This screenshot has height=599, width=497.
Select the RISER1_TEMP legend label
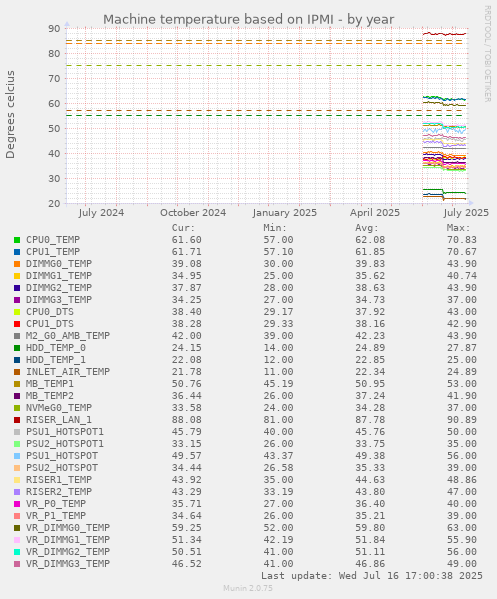pos(59,480)
